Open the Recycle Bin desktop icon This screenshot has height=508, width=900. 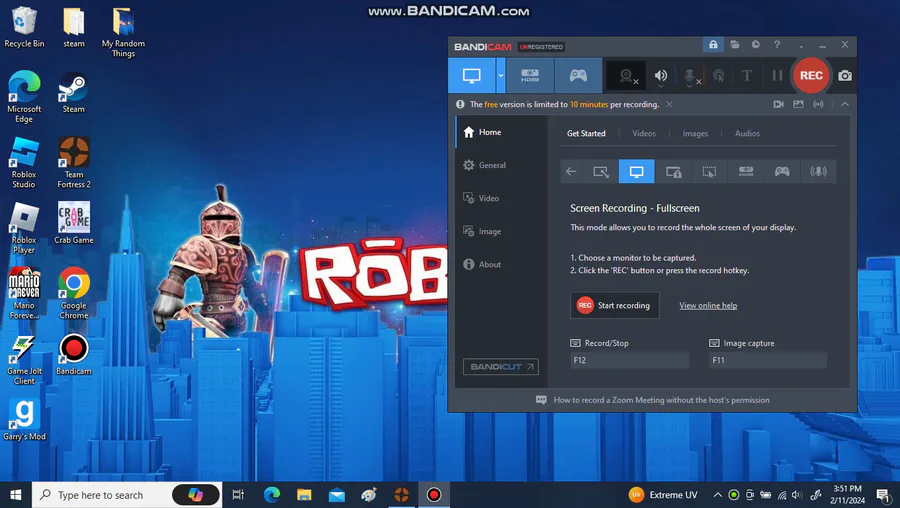coord(24,27)
